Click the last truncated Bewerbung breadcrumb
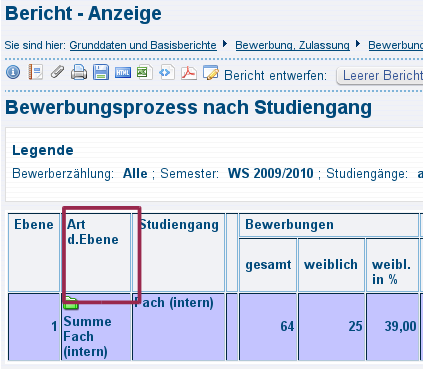 [396, 45]
